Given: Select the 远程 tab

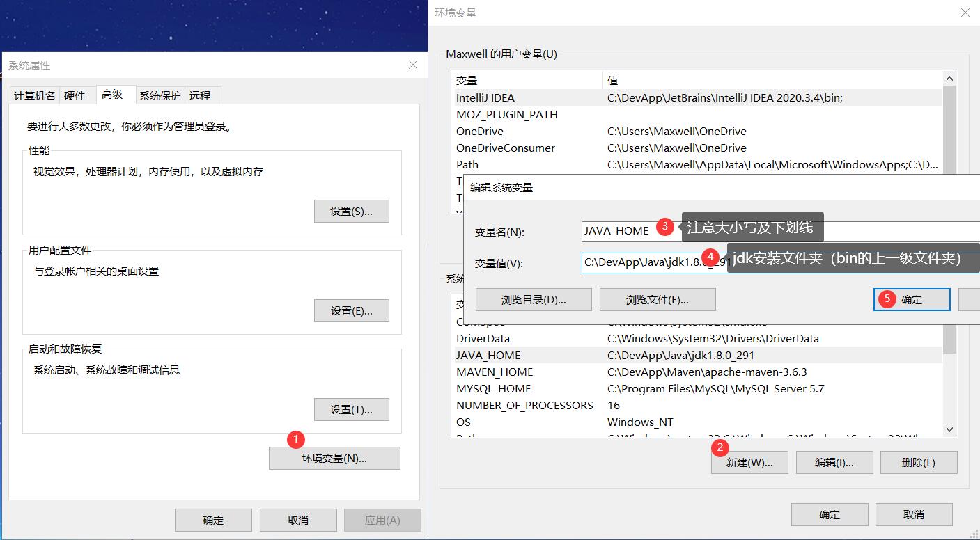Looking at the screenshot, I should pos(200,95).
